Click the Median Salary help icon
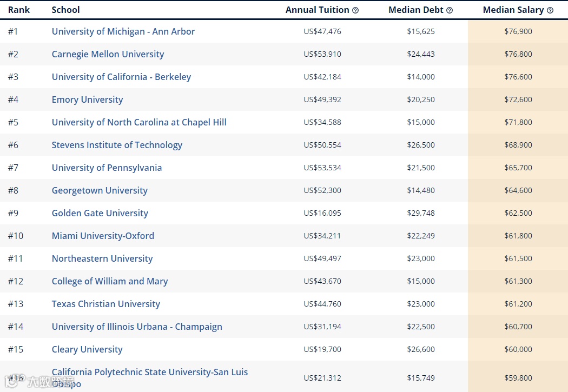The image size is (568, 392). [550, 10]
